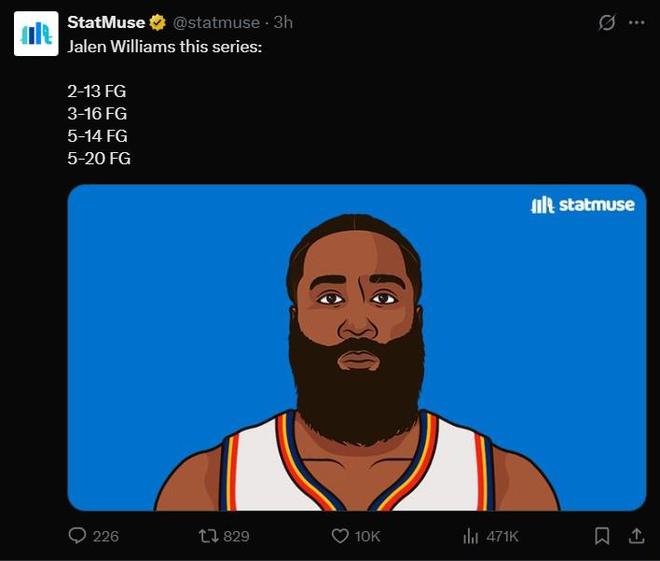
Task: Click the 10K likes count
Action: (368, 536)
